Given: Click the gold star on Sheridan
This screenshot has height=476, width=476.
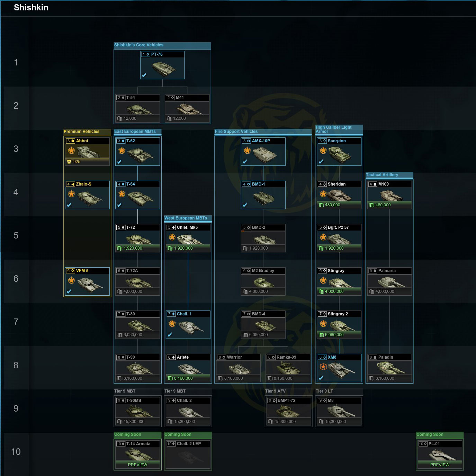Looking at the screenshot, I should [323, 194].
